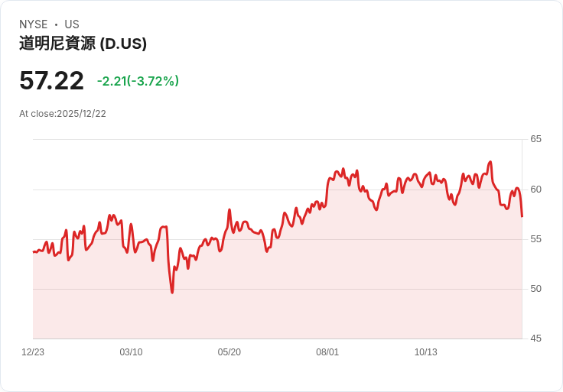The width and height of the screenshot is (563, 392).
Task: Click the starting point of the price line
Action: tap(34, 252)
